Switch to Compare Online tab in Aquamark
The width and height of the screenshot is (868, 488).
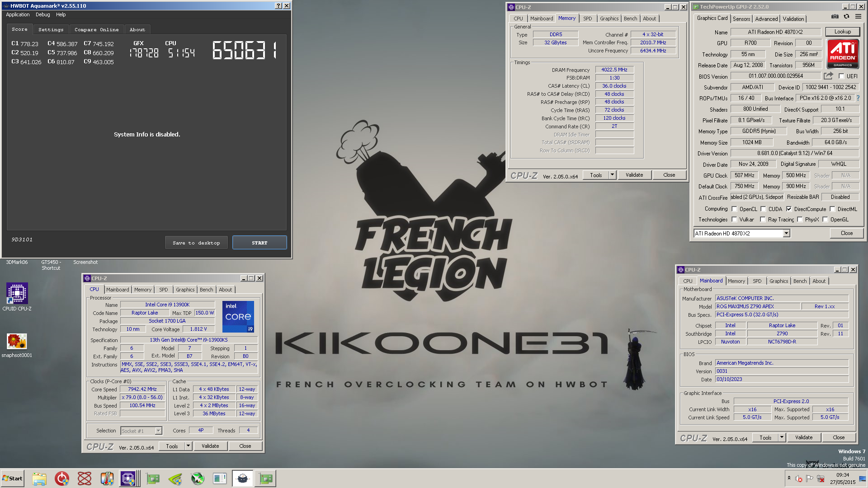97,29
